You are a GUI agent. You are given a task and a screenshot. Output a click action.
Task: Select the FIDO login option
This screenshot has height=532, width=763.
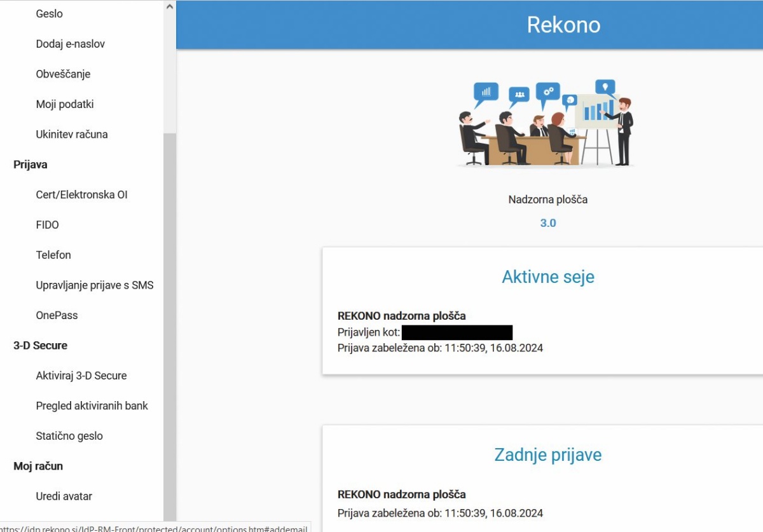[48, 225]
